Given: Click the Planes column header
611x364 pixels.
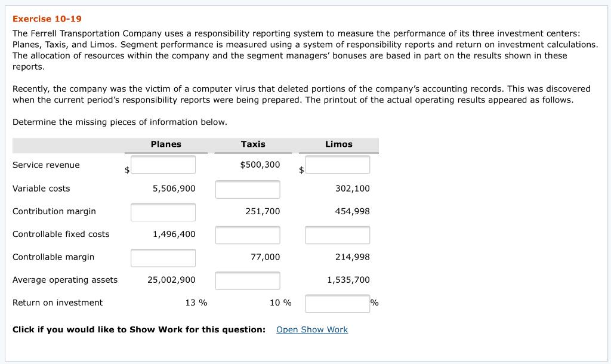Looking at the screenshot, I should coord(166,144).
